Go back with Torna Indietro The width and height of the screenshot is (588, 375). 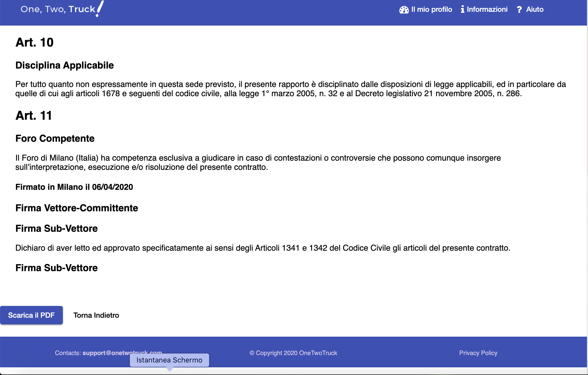pyautogui.click(x=96, y=315)
